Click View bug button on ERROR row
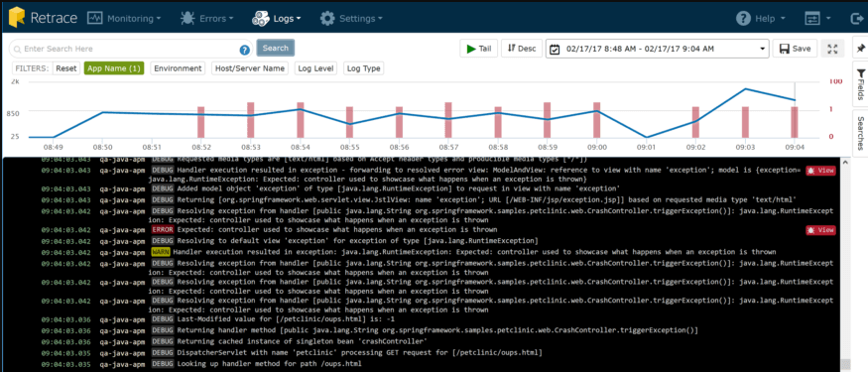 pos(820,230)
